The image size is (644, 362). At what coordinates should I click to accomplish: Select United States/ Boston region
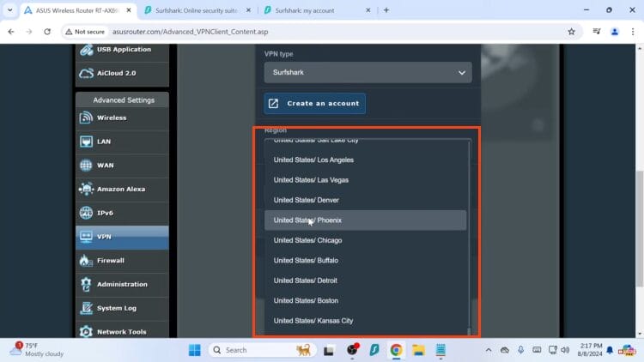pos(365,300)
